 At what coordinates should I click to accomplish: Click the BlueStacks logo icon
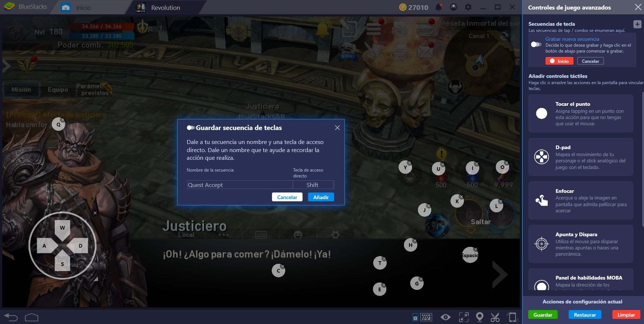pyautogui.click(x=9, y=7)
